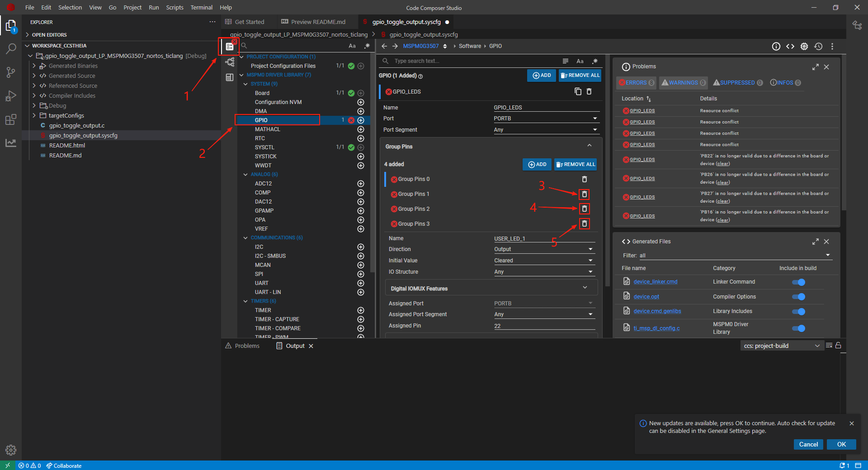The width and height of the screenshot is (868, 470).
Task: Click ADD in the Group Pins section
Action: [x=537, y=165]
